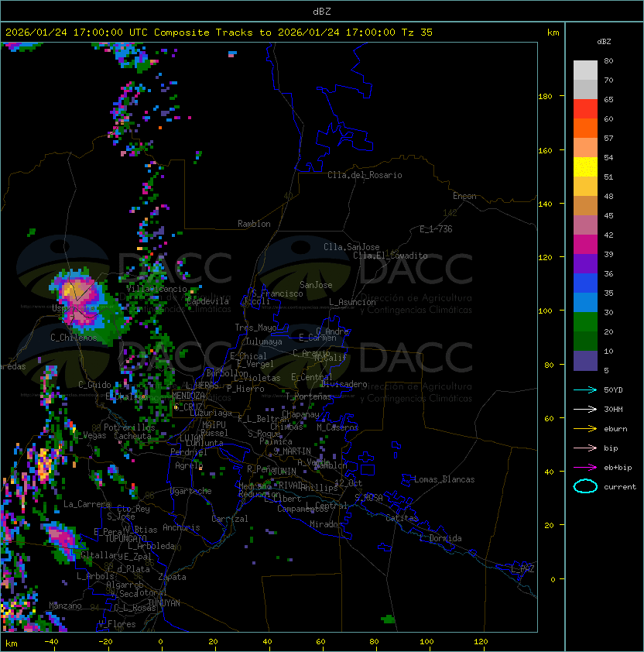Click the 'dBZ' heading above the color scale

click(604, 42)
